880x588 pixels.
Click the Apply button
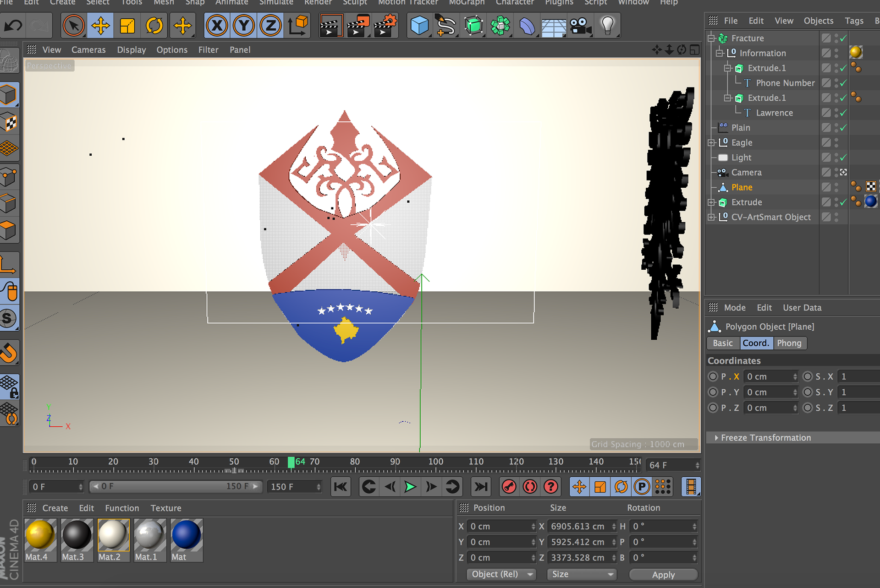tap(663, 574)
